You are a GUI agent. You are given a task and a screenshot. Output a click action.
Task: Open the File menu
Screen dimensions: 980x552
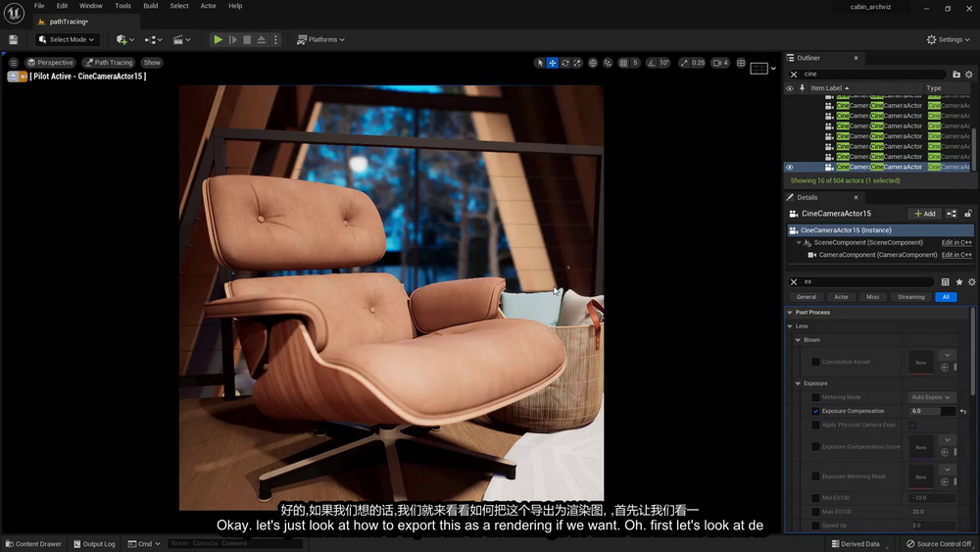(39, 6)
